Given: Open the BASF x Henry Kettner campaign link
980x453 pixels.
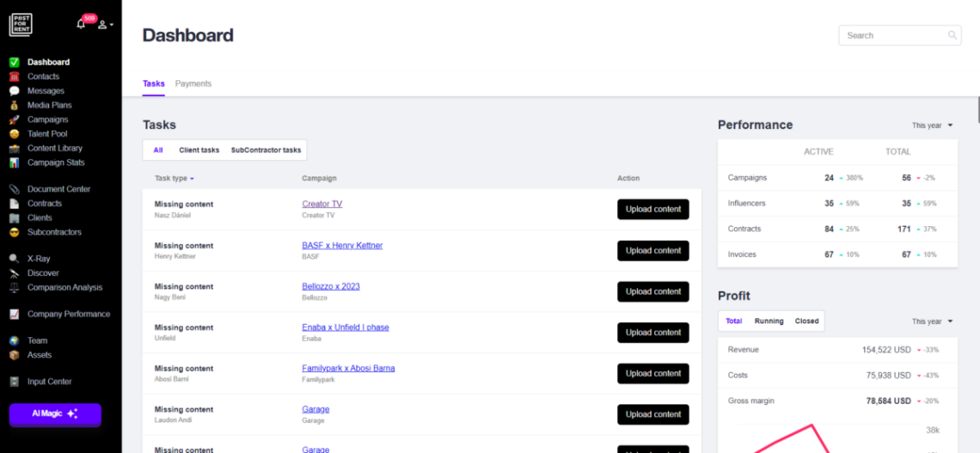Looking at the screenshot, I should (342, 246).
